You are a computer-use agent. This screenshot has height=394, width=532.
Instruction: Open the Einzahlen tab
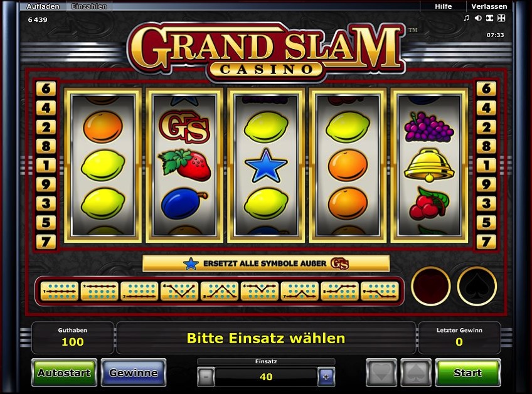pos(89,6)
